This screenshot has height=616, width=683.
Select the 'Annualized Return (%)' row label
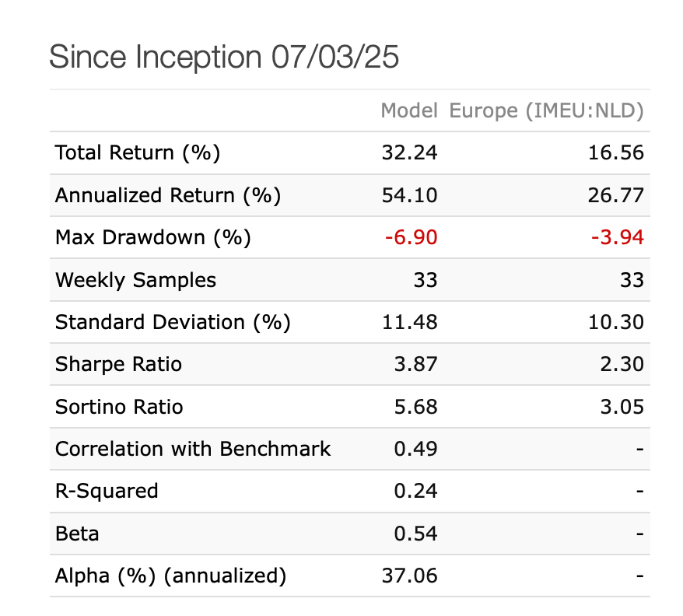(168, 195)
